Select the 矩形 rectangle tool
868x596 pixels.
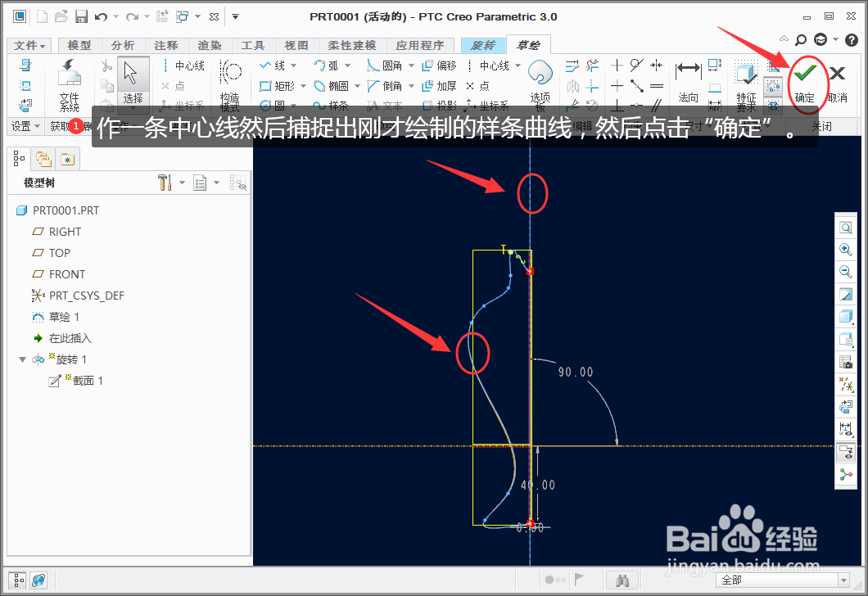[277, 86]
